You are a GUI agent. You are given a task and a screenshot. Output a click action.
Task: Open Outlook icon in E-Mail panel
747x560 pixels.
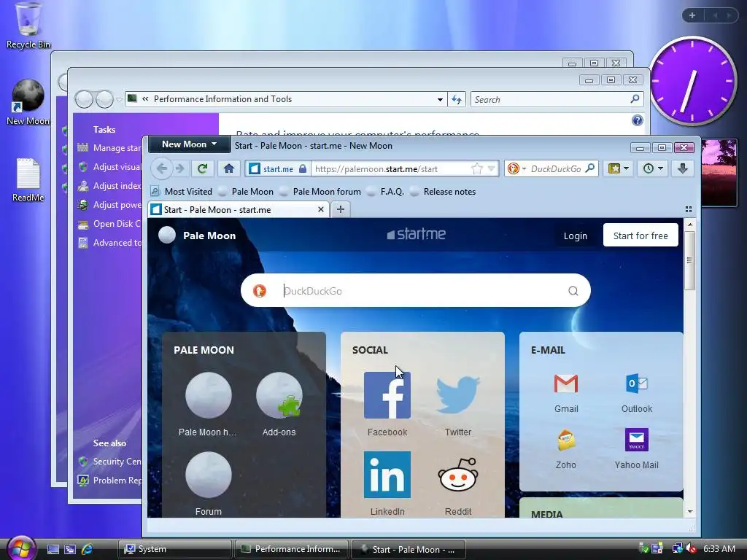(x=636, y=384)
